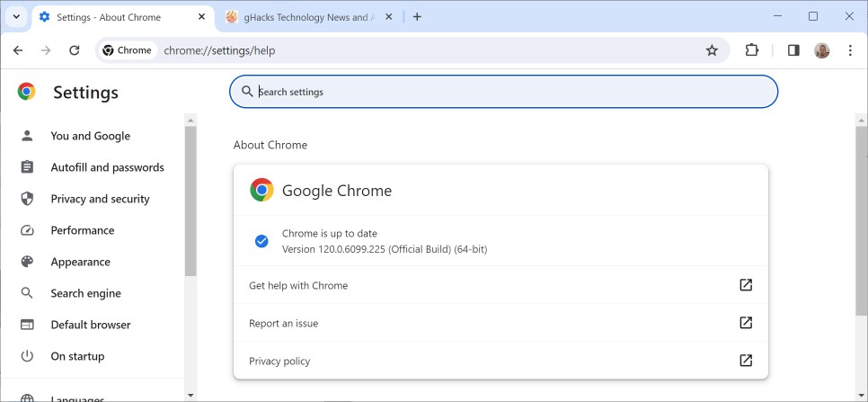Screen dimensions: 868x402
Task: Go forward with the forward arrow
Action: point(46,50)
